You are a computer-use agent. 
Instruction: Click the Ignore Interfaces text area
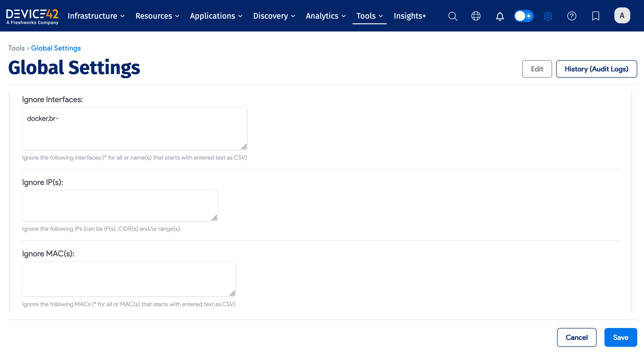pyautogui.click(x=135, y=129)
